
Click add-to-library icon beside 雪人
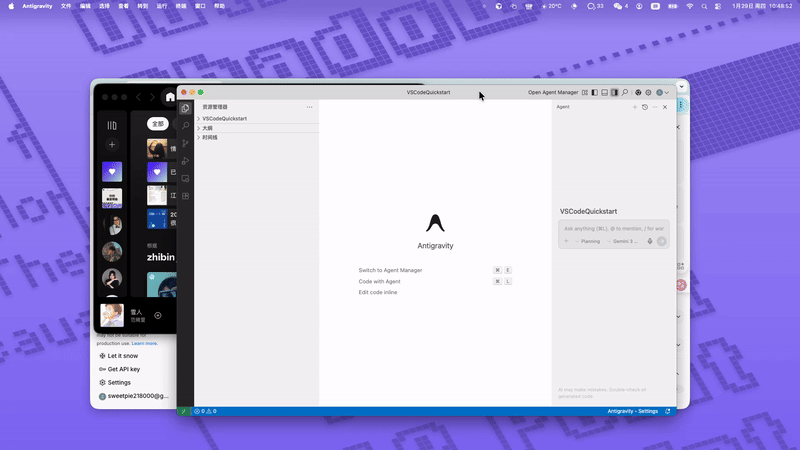click(x=158, y=316)
